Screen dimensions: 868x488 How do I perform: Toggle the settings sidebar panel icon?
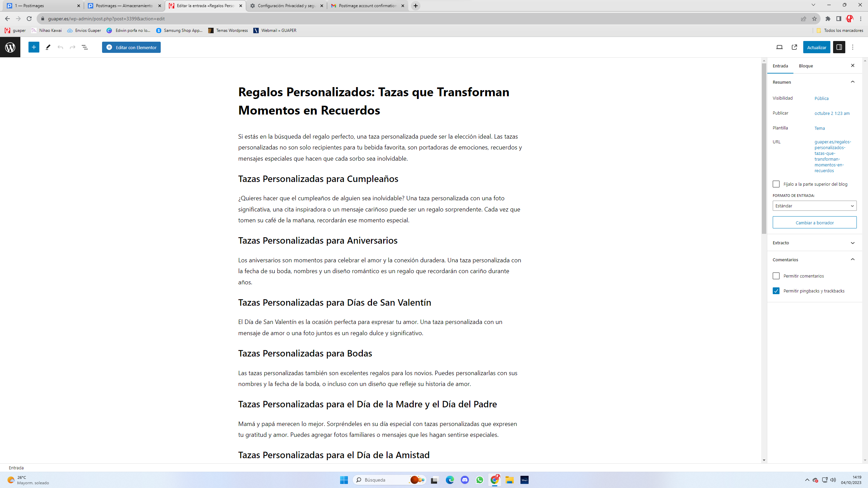click(839, 47)
